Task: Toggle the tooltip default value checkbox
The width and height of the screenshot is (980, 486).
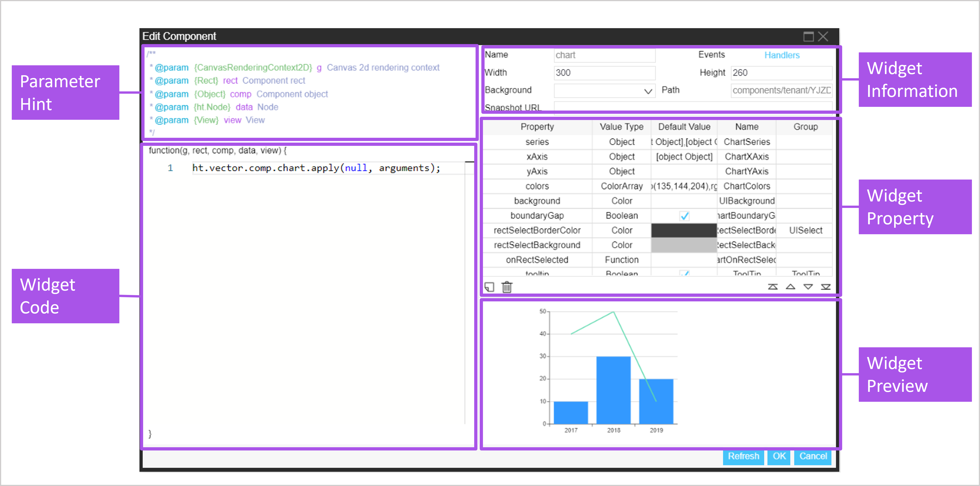Action: click(684, 273)
